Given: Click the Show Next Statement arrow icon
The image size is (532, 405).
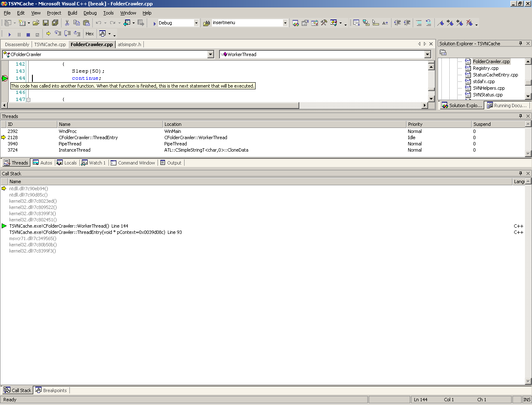Looking at the screenshot, I should coord(48,34).
